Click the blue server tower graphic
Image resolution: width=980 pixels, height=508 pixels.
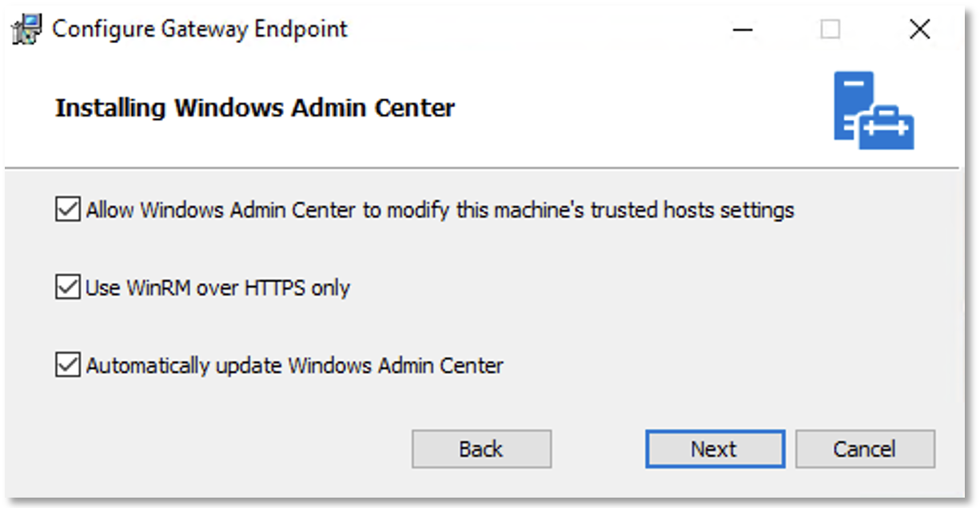853,105
